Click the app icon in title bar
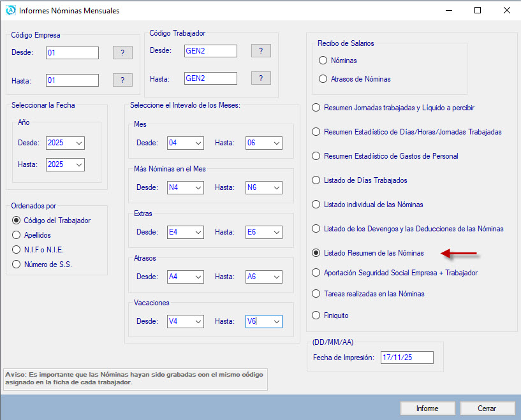521x420 pixels. [x=10, y=11]
